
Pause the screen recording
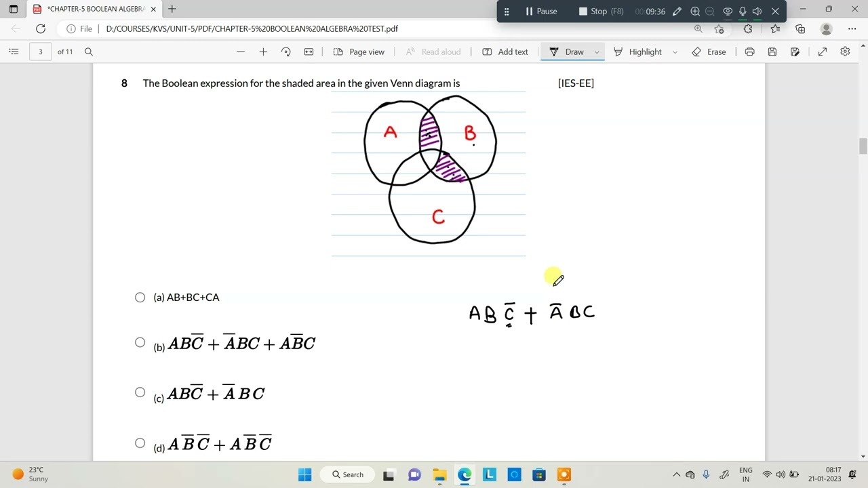click(541, 11)
